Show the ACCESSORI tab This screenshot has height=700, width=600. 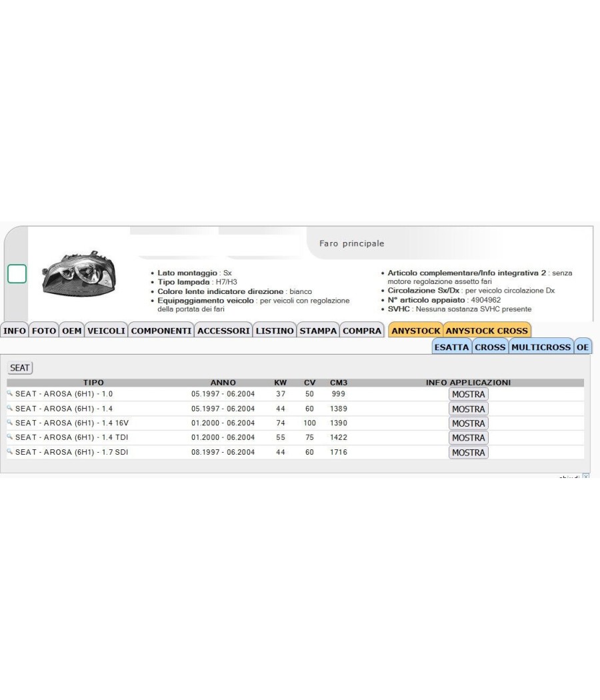pos(223,331)
